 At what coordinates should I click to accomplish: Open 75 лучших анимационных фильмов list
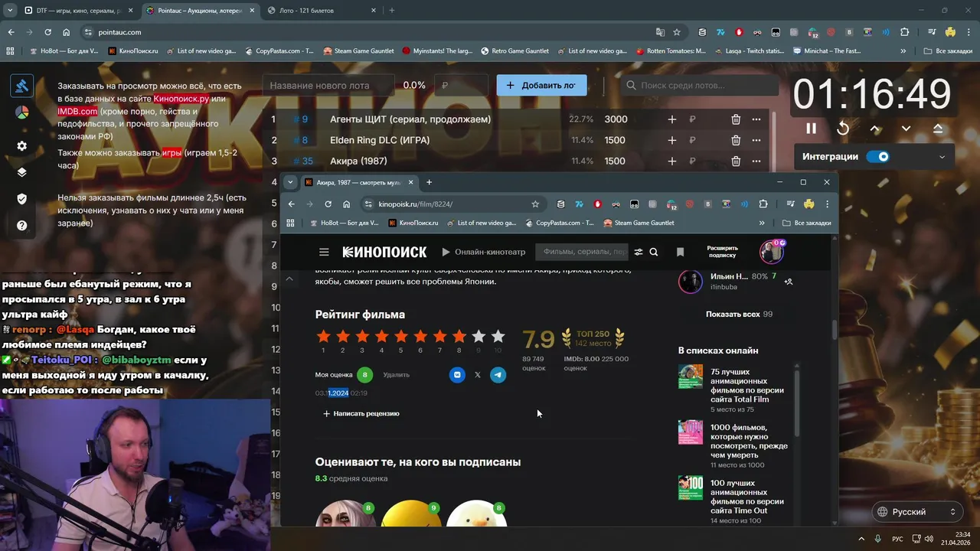[x=747, y=386]
